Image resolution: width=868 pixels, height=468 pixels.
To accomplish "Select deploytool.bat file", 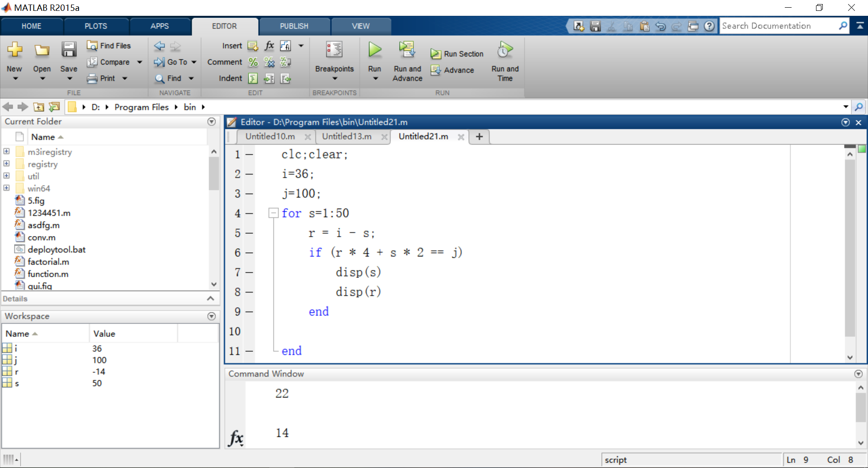I will coord(57,250).
